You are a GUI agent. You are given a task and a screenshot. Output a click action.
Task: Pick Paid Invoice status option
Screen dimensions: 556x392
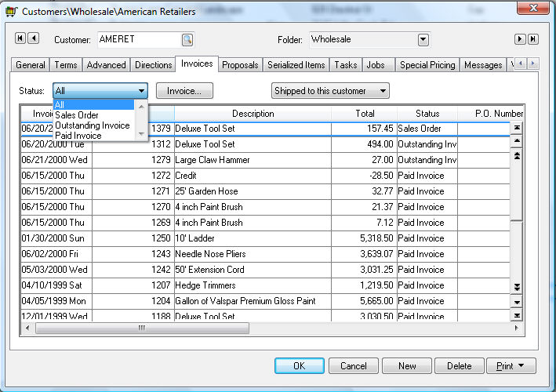pyautogui.click(x=78, y=136)
